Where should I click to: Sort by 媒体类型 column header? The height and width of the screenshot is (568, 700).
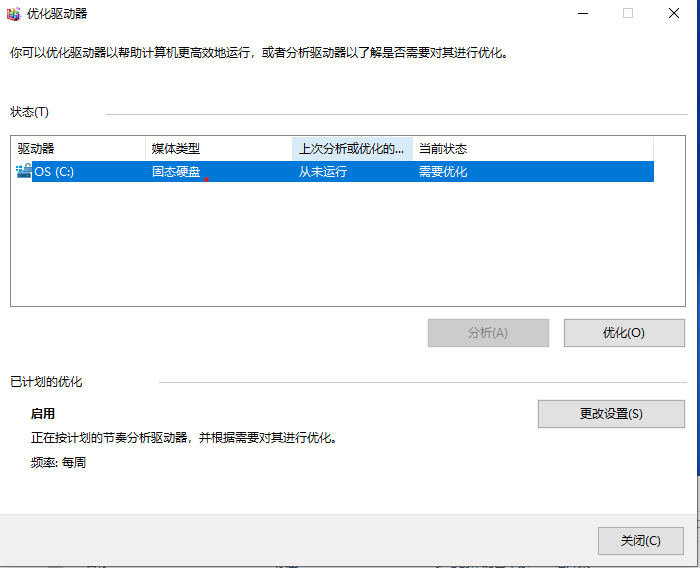219,149
